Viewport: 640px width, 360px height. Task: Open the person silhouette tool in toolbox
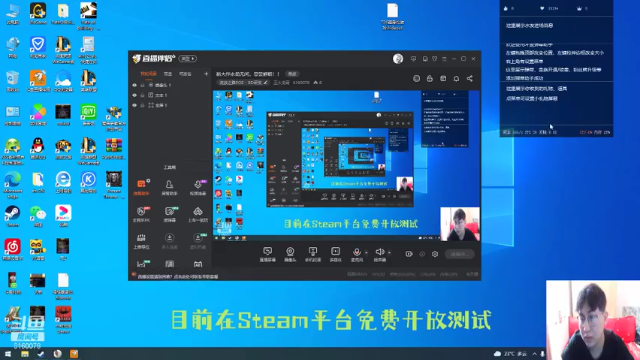coord(169,187)
